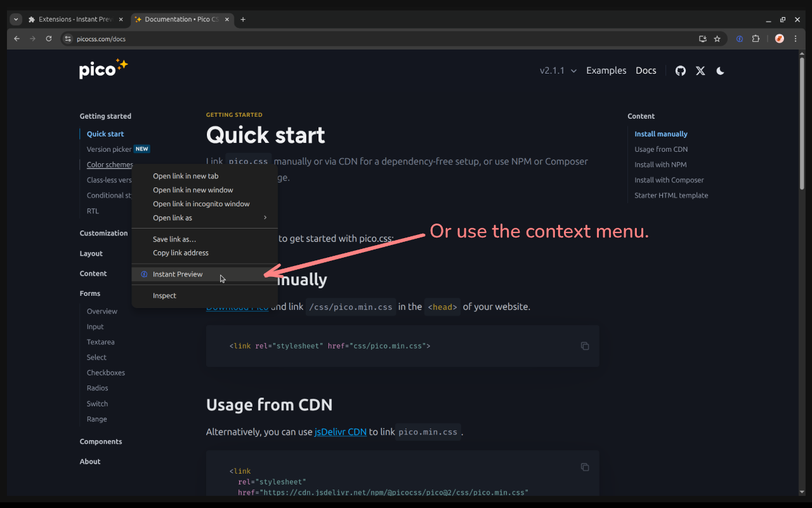Viewport: 812px width, 508px height.
Task: Open the X (Twitter) icon in header
Action: pyautogui.click(x=700, y=70)
